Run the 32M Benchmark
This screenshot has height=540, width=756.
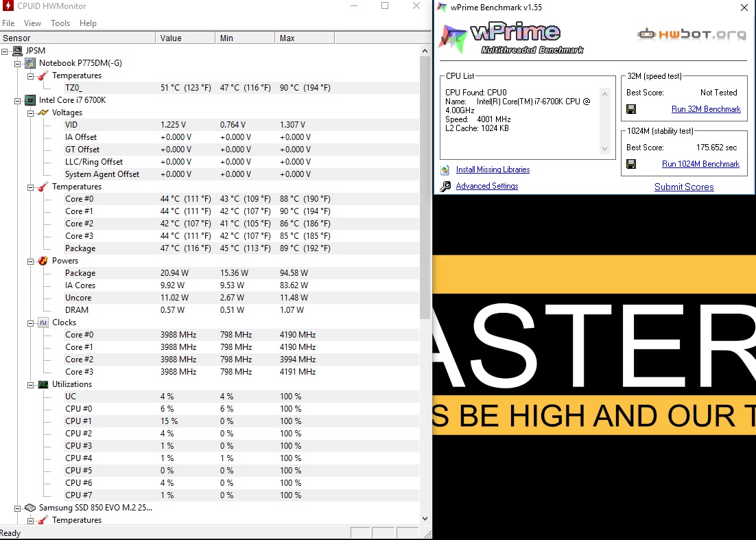pyautogui.click(x=706, y=109)
